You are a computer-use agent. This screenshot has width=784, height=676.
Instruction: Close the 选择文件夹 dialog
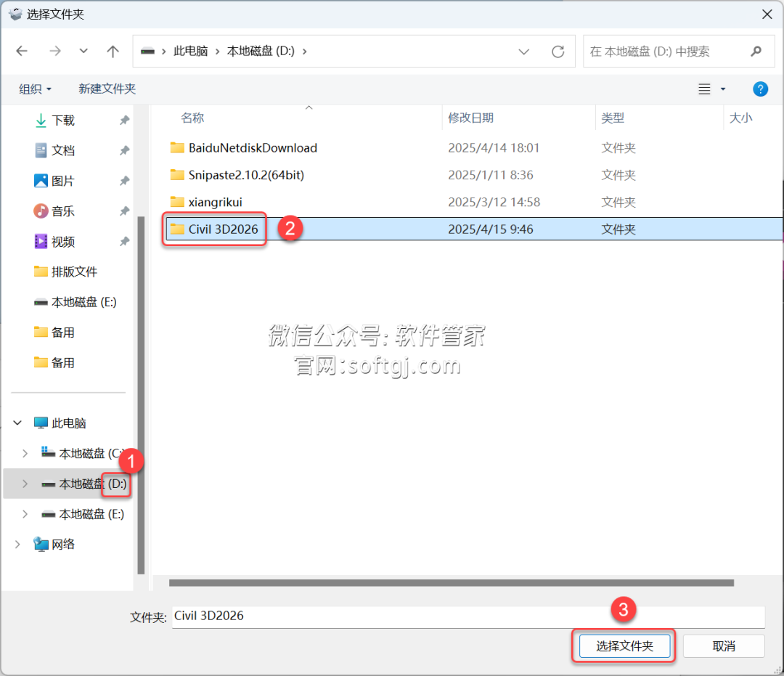tap(767, 14)
